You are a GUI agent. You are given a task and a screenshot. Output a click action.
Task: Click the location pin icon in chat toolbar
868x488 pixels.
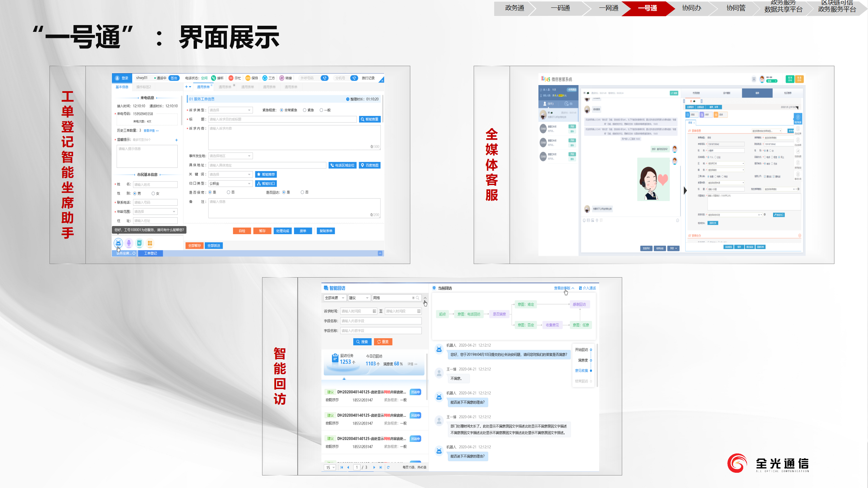point(597,220)
